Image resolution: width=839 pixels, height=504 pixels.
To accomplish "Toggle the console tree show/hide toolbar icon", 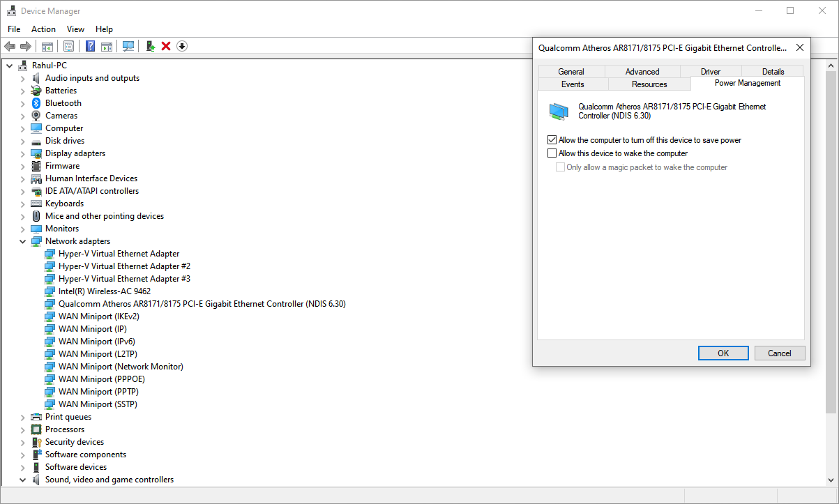I will tap(47, 46).
